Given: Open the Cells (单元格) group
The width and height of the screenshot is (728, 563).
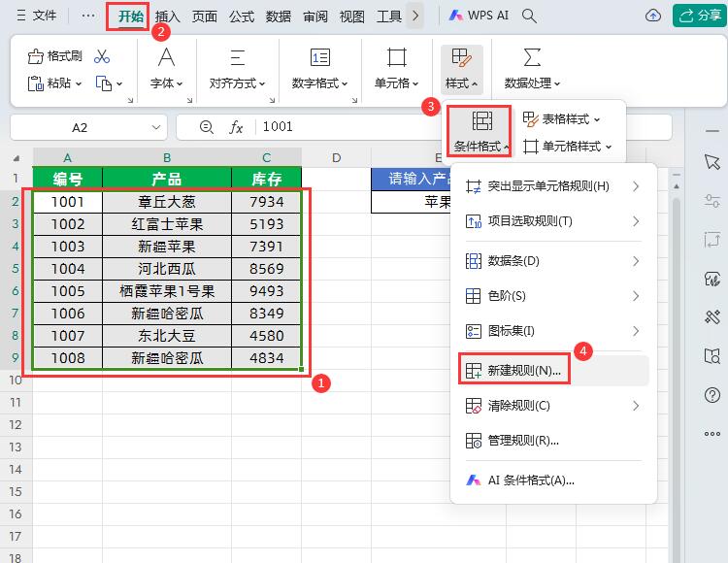Looking at the screenshot, I should 396,69.
